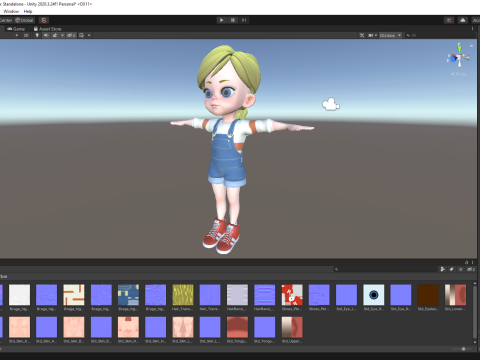
Task: Click the Search by Type icon
Action: coord(443,269)
